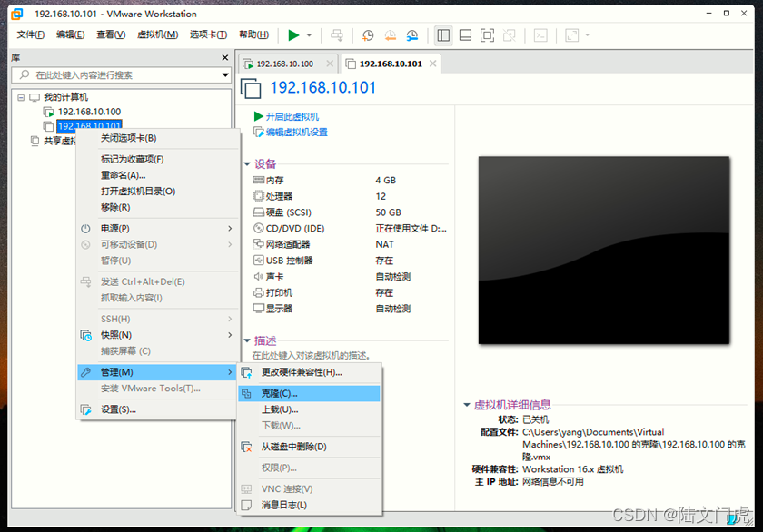
Task: Select the 显示器 device row
Action: point(350,309)
